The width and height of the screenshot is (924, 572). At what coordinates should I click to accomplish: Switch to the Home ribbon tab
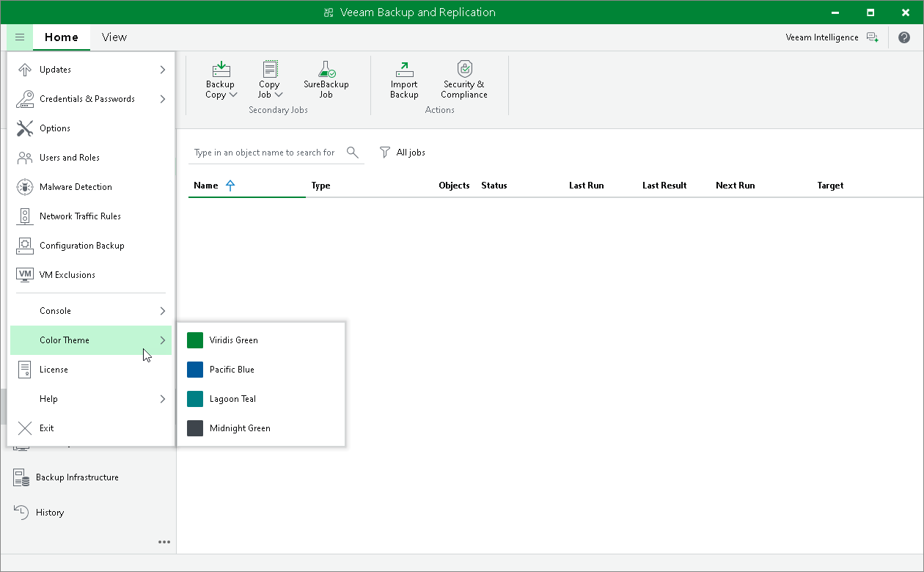[62, 37]
